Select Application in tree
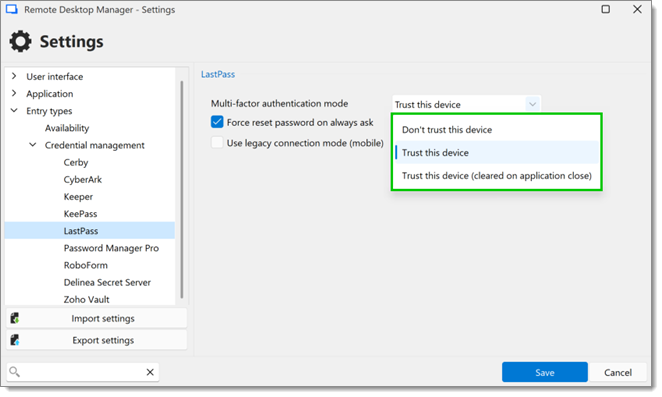The image size is (662, 397). [49, 93]
